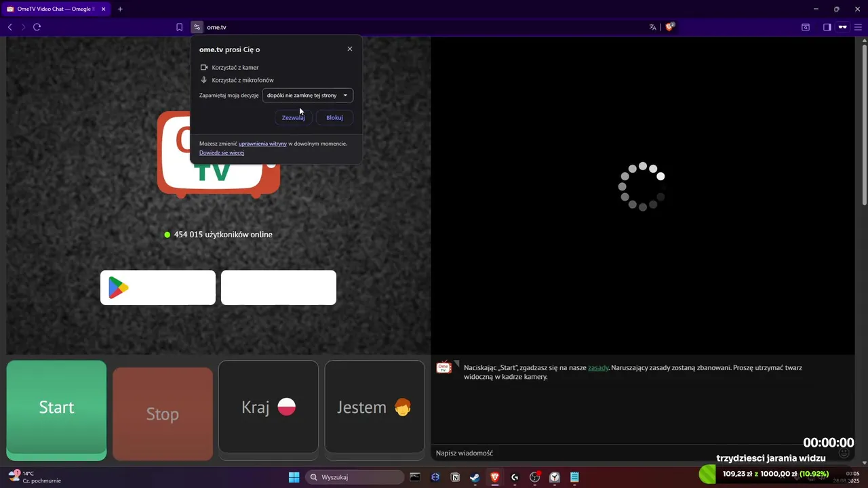868x488 pixels.
Task: Open the terminal icon in the taskbar
Action: pyautogui.click(x=415, y=477)
